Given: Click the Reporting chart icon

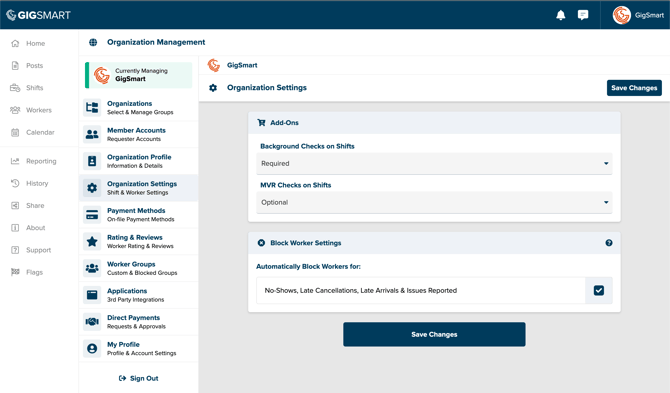Looking at the screenshot, I should pos(15,161).
